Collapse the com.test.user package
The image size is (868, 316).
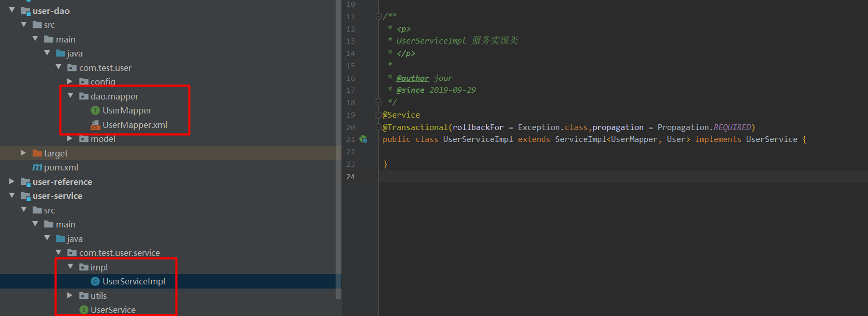59,67
